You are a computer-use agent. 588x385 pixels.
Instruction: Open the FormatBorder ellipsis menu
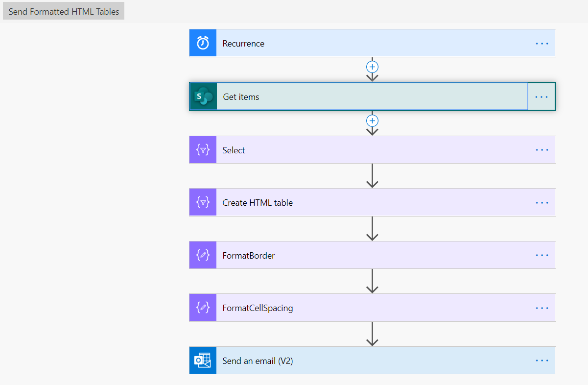542,255
